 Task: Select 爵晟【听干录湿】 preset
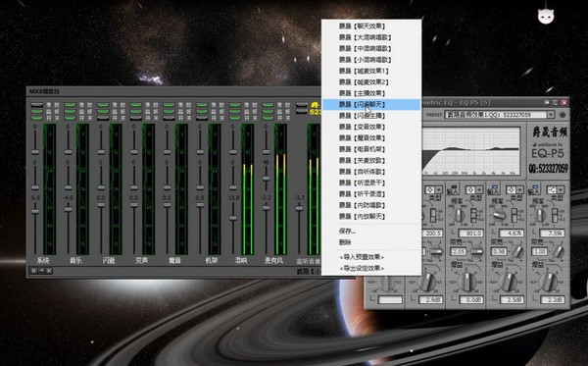(x=371, y=194)
